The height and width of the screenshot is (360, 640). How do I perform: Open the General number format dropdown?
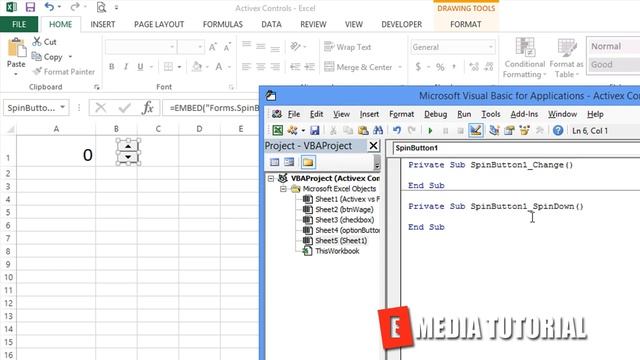click(x=490, y=47)
